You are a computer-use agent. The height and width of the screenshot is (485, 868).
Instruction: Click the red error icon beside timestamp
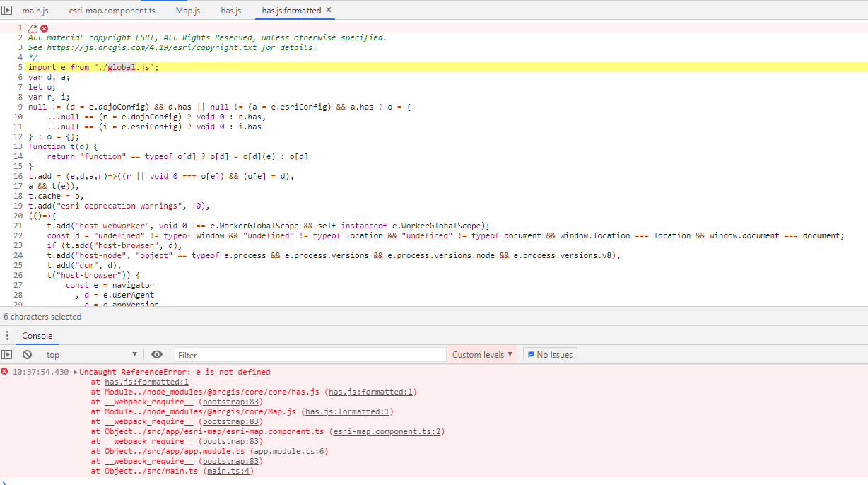coord(5,372)
